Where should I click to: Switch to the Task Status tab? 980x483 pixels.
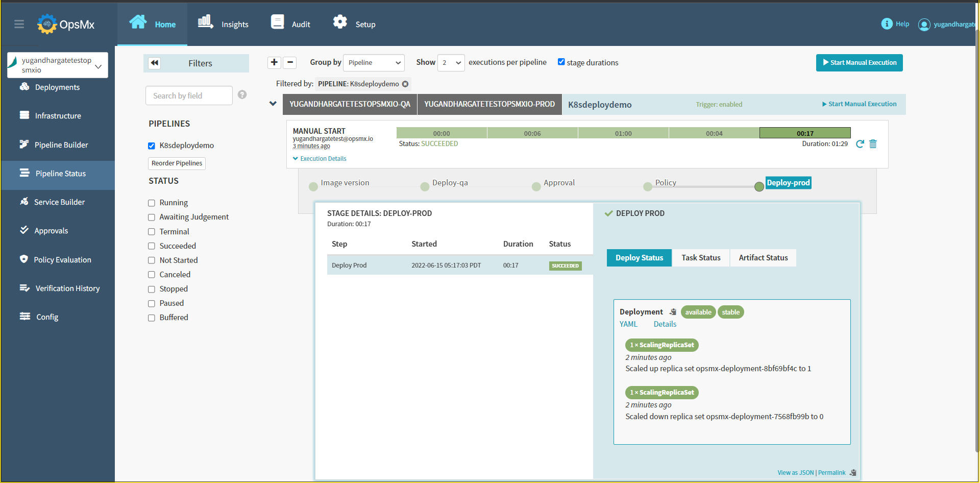click(701, 258)
